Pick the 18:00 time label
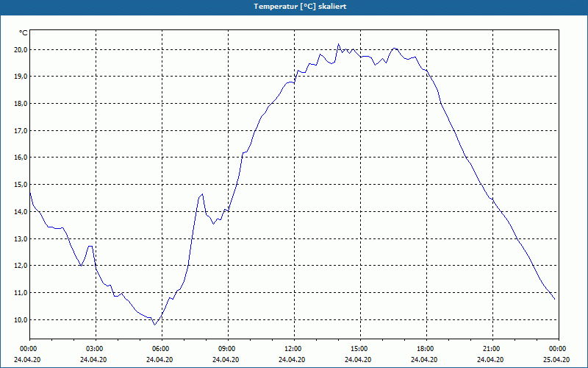588x368 pixels. (x=426, y=349)
